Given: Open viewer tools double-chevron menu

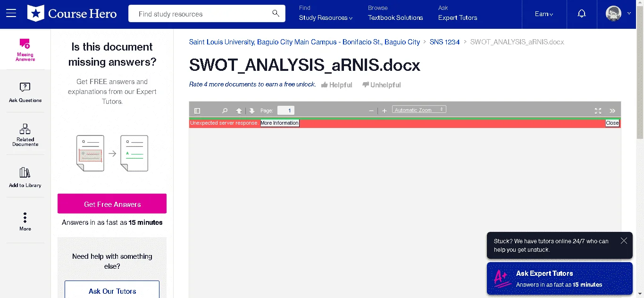Looking at the screenshot, I should click(612, 111).
